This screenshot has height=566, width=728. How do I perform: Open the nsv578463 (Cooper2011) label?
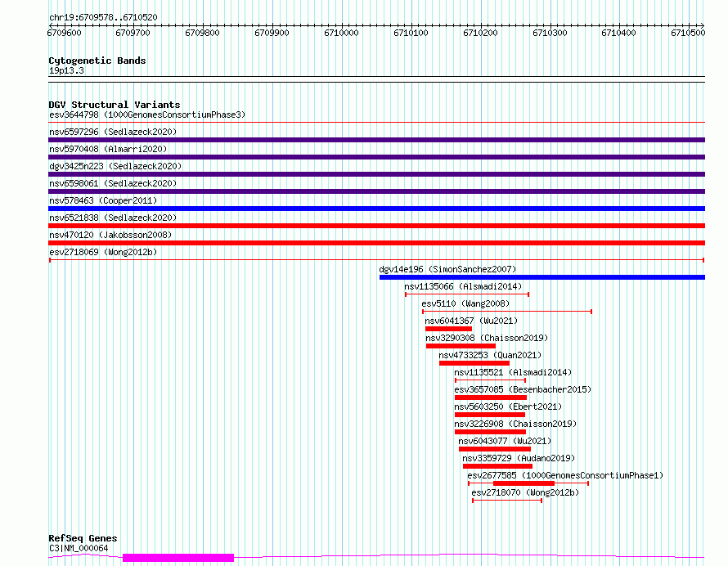[103, 200]
